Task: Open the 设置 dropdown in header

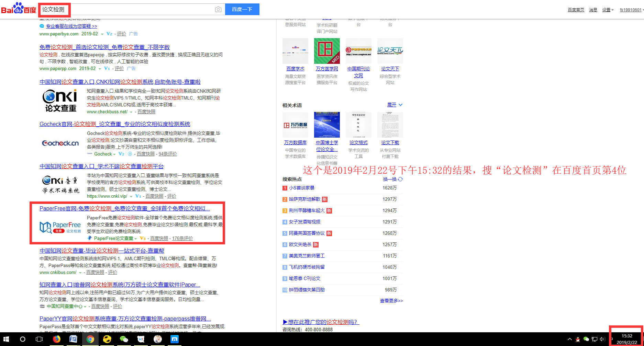Action: pos(608,10)
